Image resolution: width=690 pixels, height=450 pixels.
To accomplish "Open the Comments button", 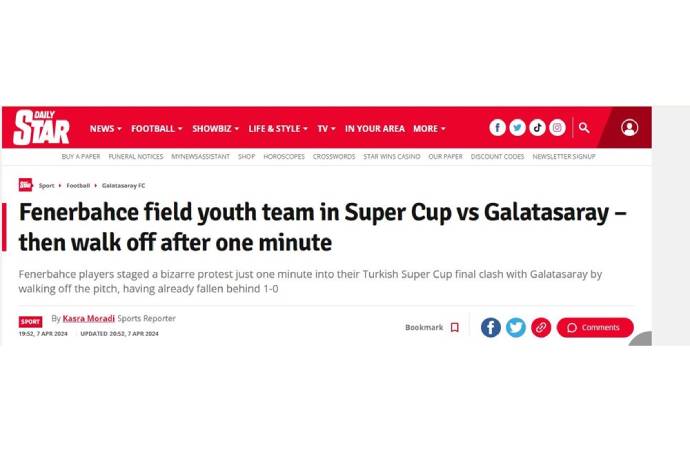I will 595,327.
